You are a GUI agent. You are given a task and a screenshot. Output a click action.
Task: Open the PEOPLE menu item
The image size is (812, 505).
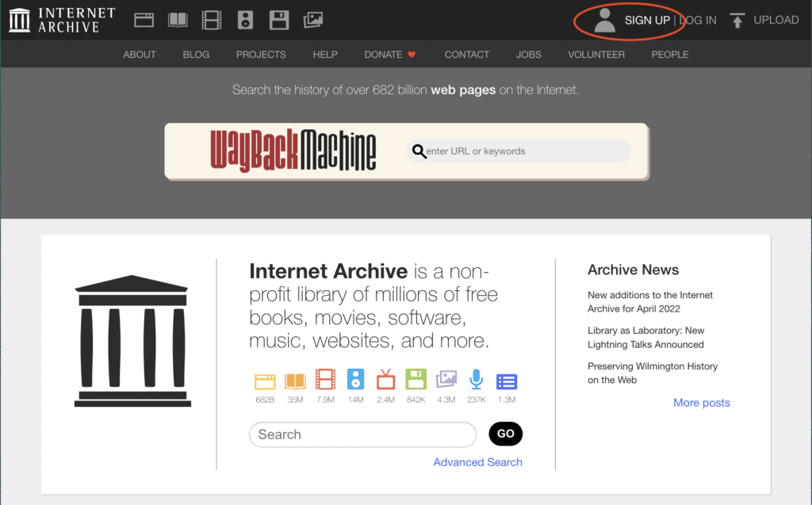point(670,55)
